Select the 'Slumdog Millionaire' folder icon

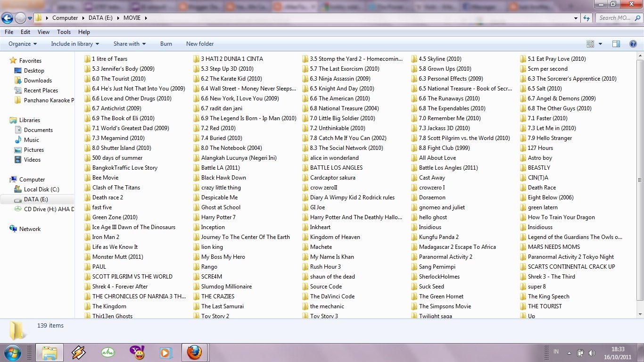tap(197, 287)
